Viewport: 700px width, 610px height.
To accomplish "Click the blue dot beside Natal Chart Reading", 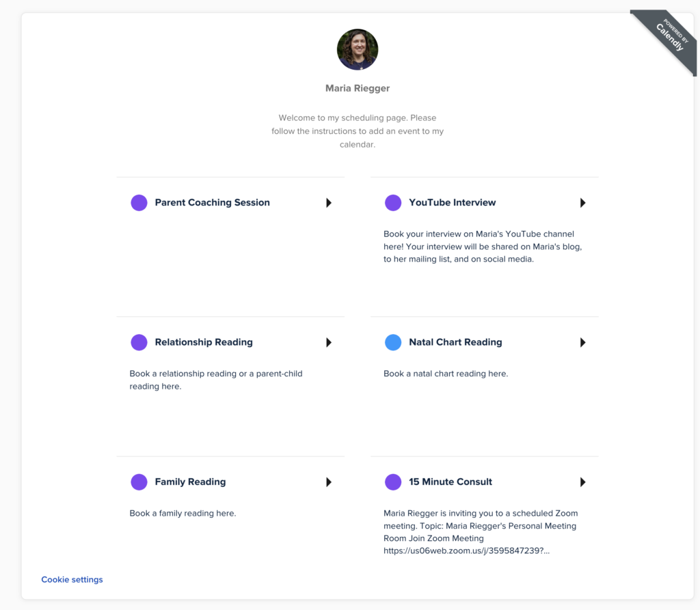I will [x=393, y=342].
